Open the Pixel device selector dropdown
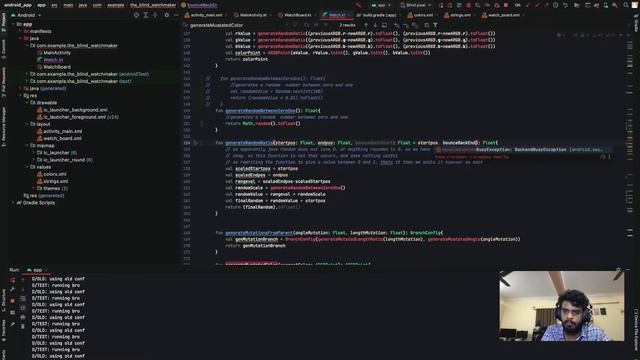 [x=416, y=5]
